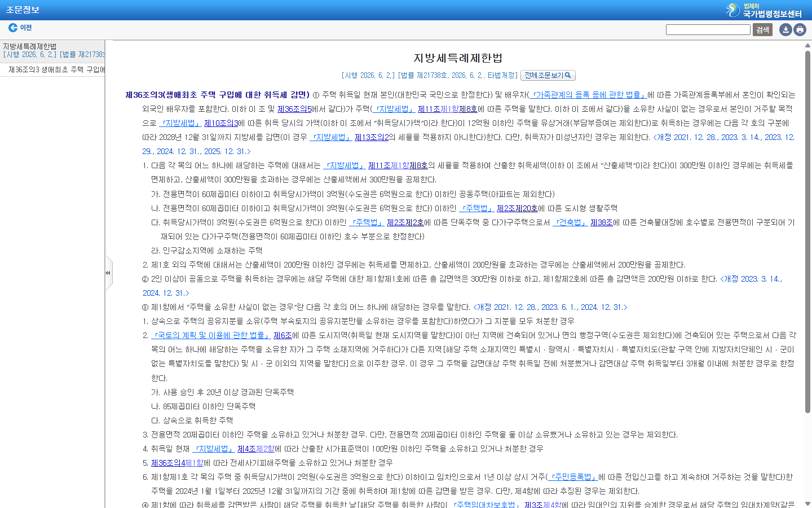Image resolution: width=812 pixels, height=508 pixels.
Task: Open 전체조문보기 full article view
Action: [548, 75]
